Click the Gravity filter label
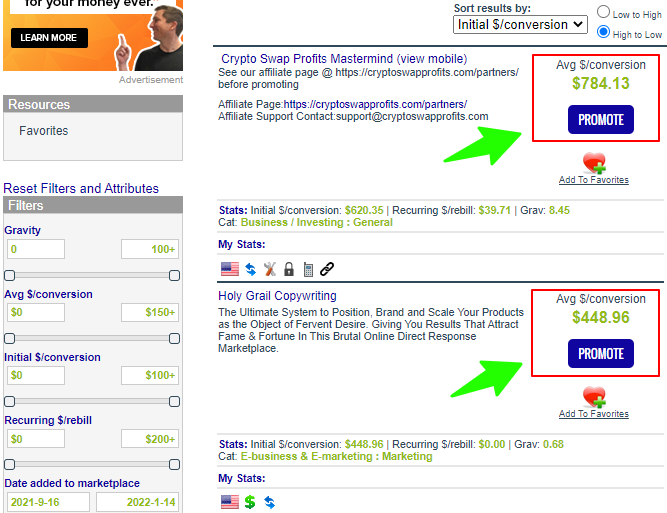The image size is (667, 513). (23, 230)
